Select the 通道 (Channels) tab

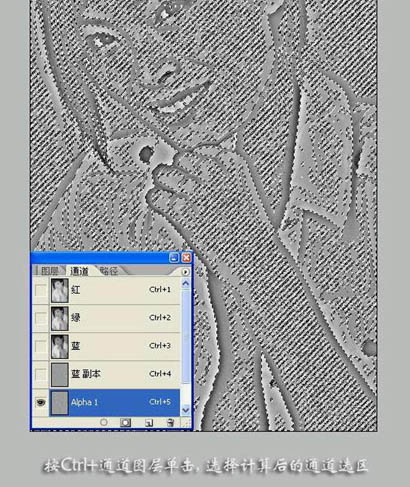pos(79,271)
